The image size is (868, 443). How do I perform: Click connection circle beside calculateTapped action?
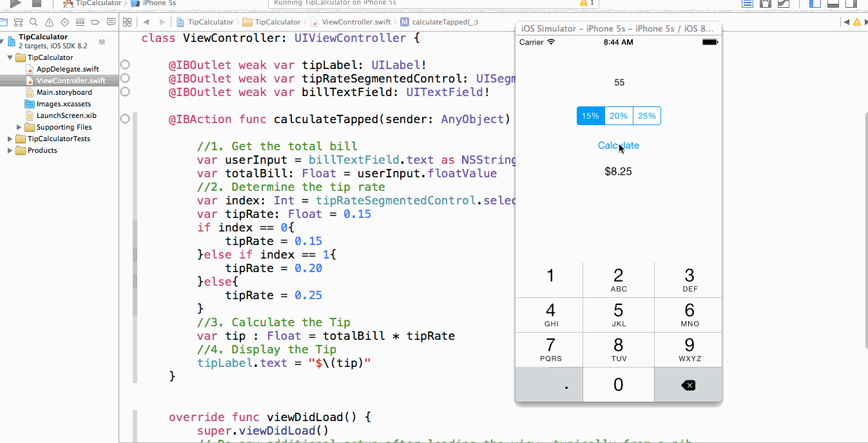(125, 119)
